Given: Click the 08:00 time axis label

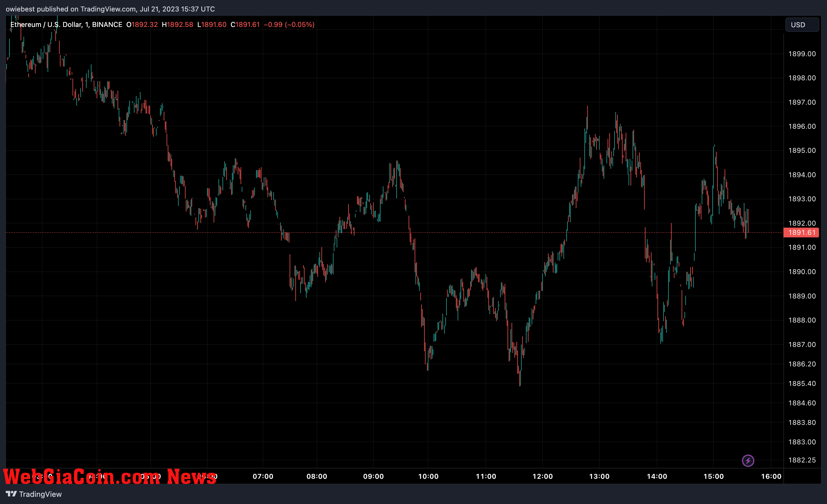Looking at the screenshot, I should point(317,476).
